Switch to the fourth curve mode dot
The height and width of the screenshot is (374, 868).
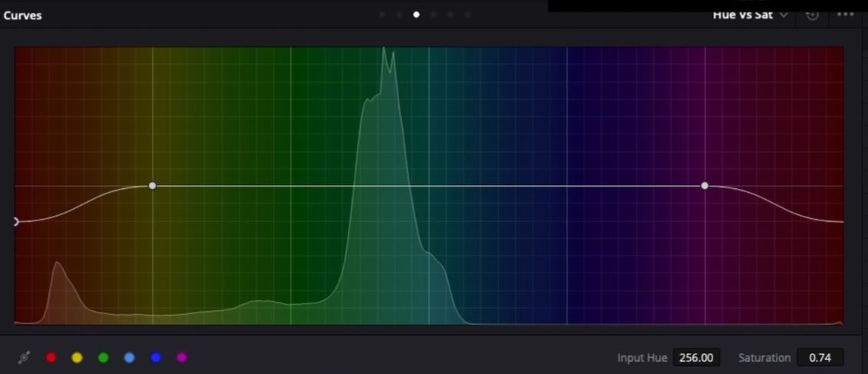click(434, 15)
